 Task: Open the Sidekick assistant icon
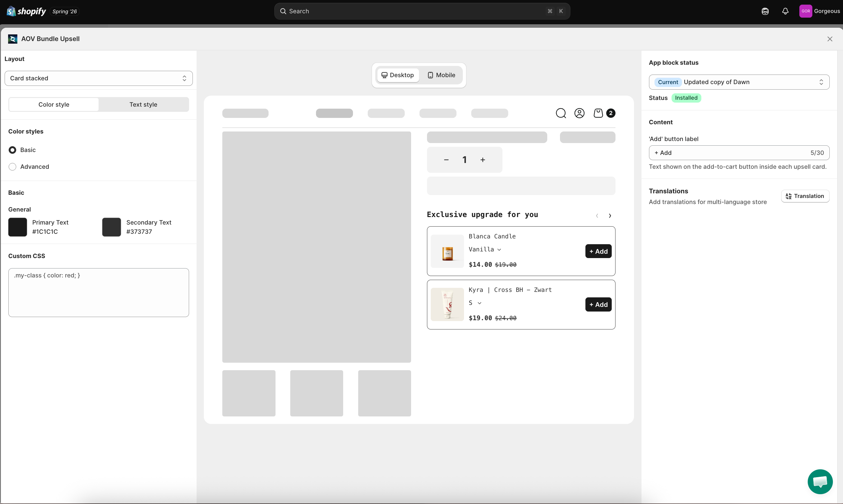765,11
